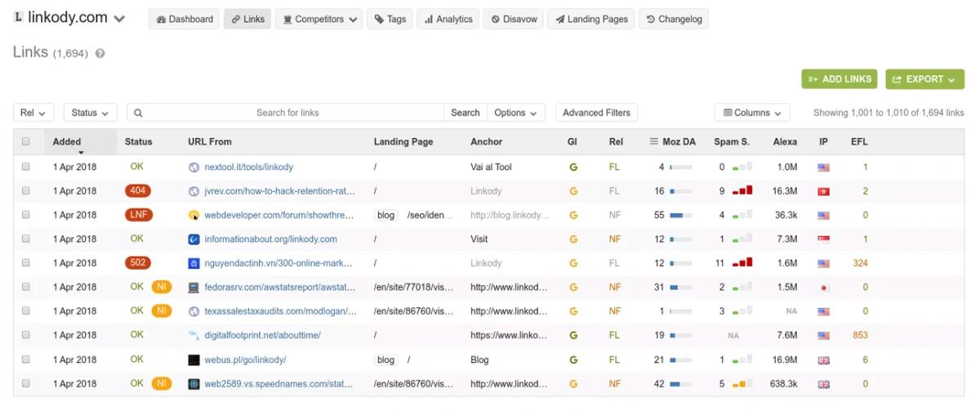The image size is (980, 416).
Task: Open the Export dropdown menu
Action: pyautogui.click(x=924, y=79)
